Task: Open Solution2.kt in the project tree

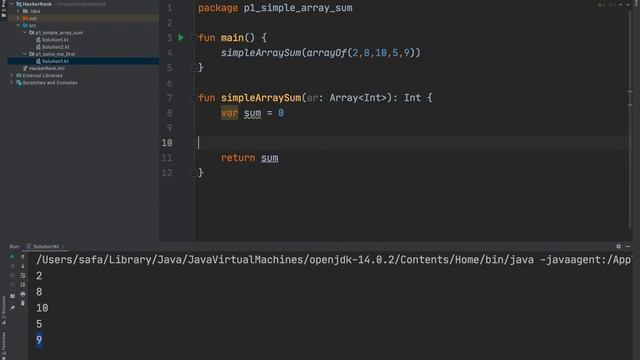Action: coord(55,47)
